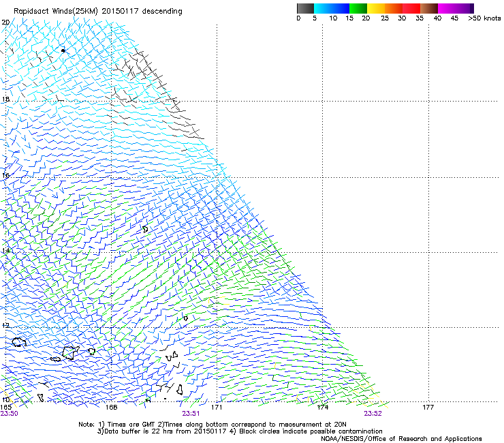Click the NOAA/NESDIS attribution text
This screenshot has width=504, height=443.
tap(401, 439)
